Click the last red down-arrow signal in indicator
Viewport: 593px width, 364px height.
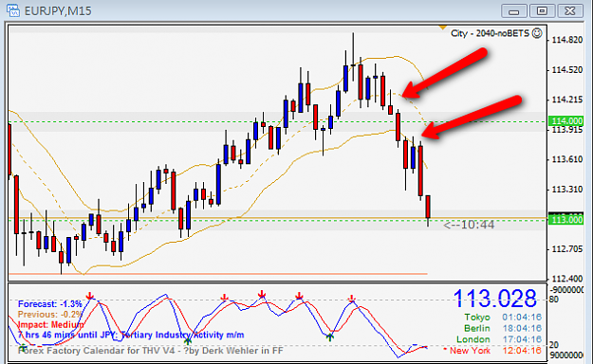352,299
